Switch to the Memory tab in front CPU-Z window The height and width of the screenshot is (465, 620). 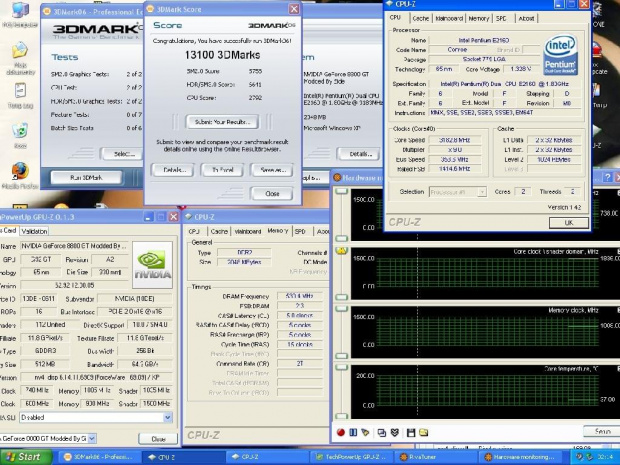479,18
